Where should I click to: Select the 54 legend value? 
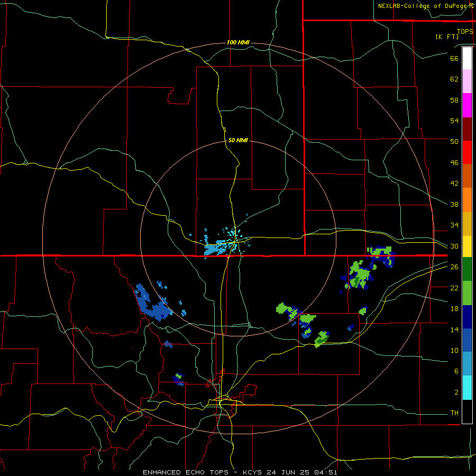[454, 121]
